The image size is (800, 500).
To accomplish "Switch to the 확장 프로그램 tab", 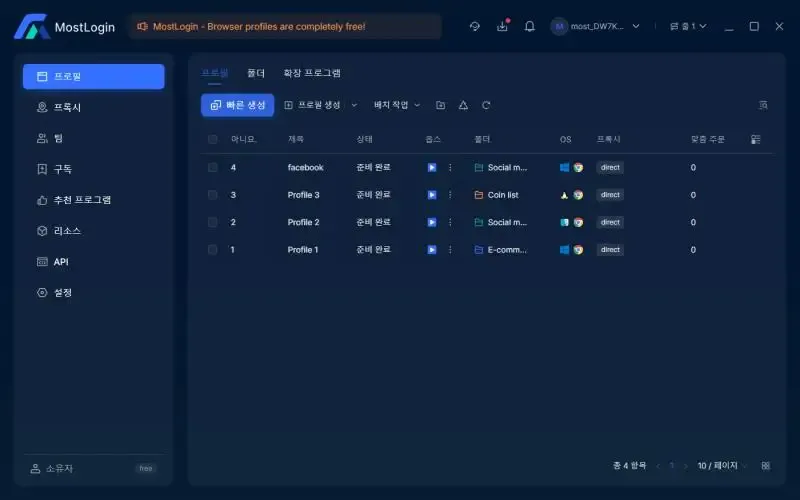I will 312,73.
